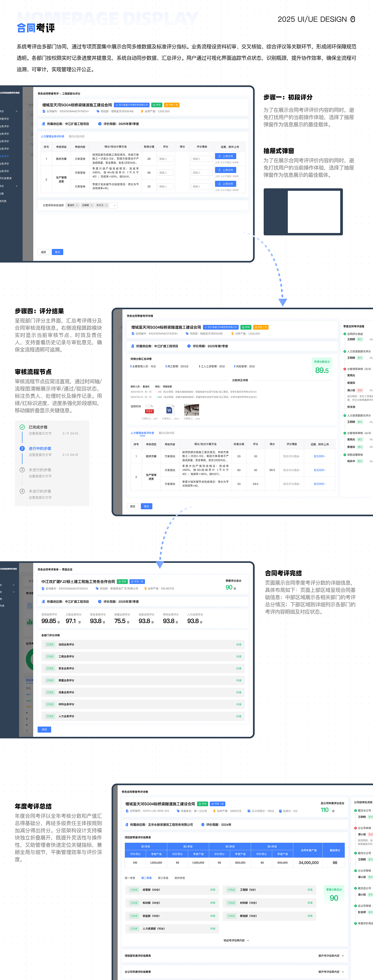Open 详情 for 安全业务评分 row

pyautogui.click(x=239, y=669)
